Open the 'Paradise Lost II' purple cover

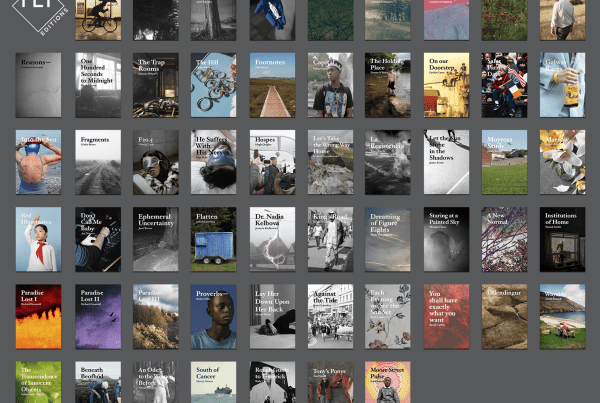click(x=98, y=317)
